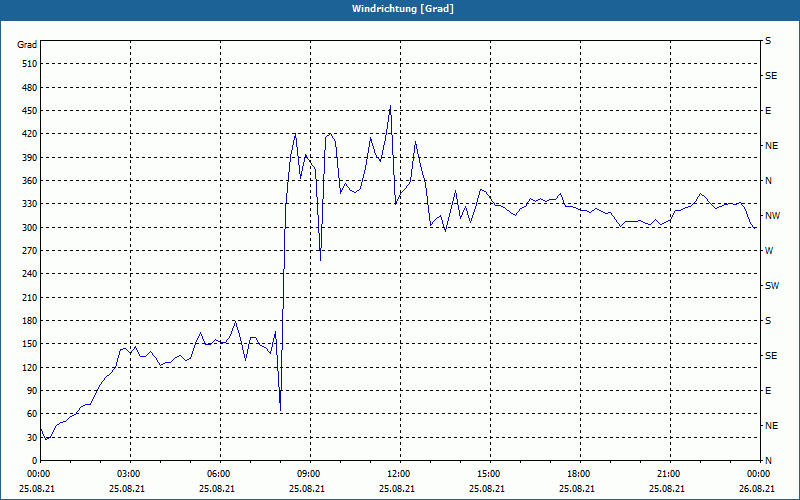Pick the 360 y-axis value

tap(30, 181)
